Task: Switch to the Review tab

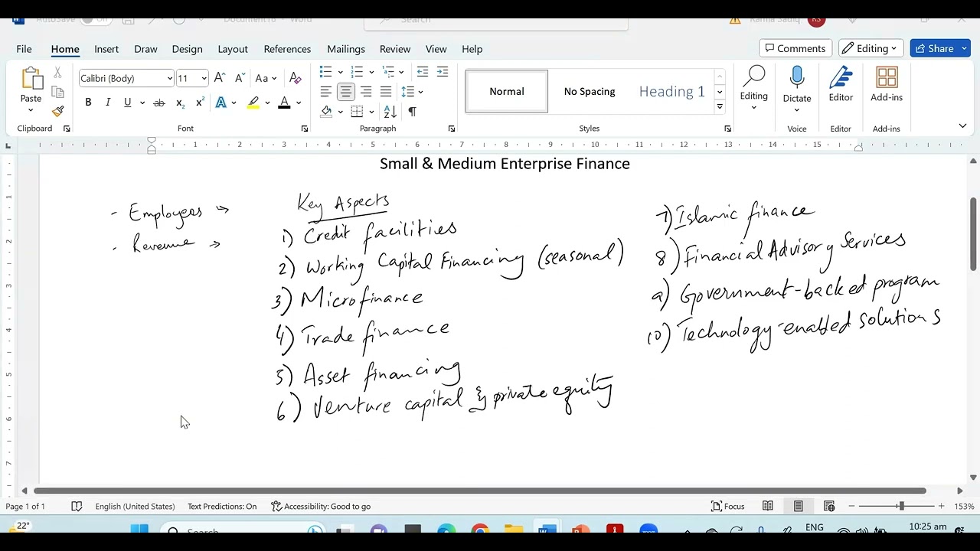Action: coord(395,49)
